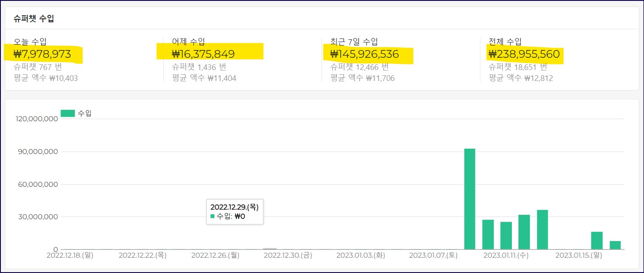
Task: Click the 슈퍼챗 767 번 count
Action: click(37, 67)
